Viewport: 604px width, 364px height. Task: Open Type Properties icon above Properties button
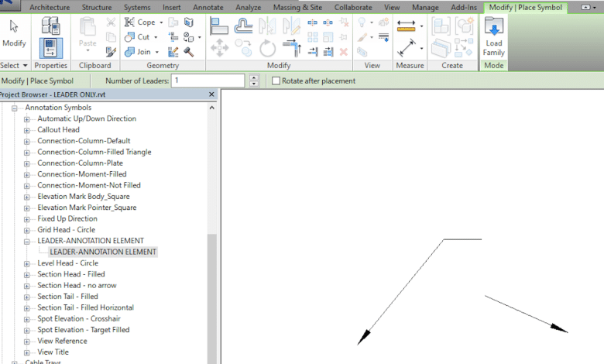point(50,26)
